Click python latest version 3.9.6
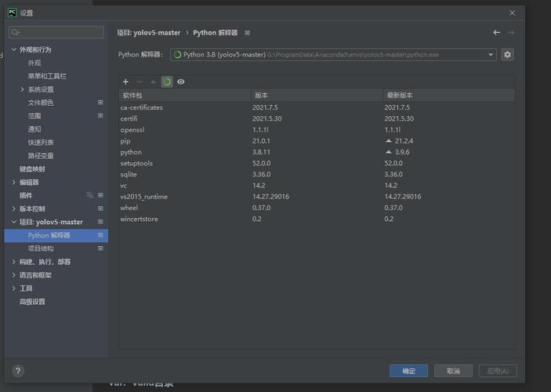 pyautogui.click(x=402, y=152)
